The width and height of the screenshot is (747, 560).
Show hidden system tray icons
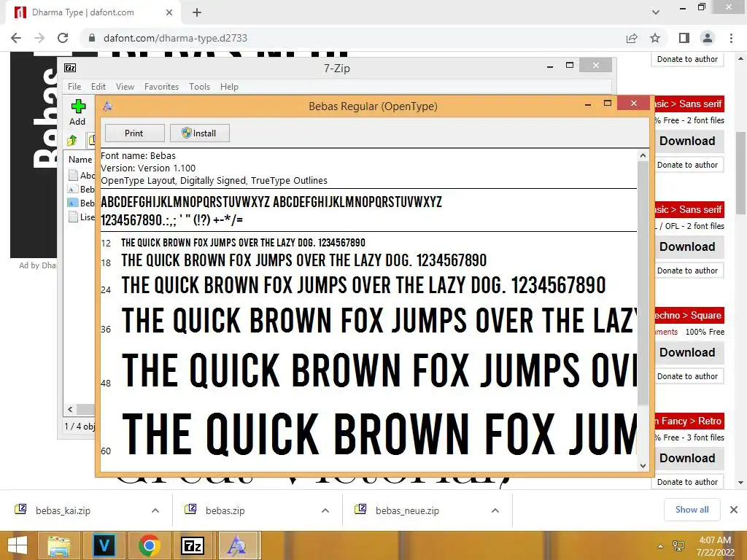(x=660, y=546)
